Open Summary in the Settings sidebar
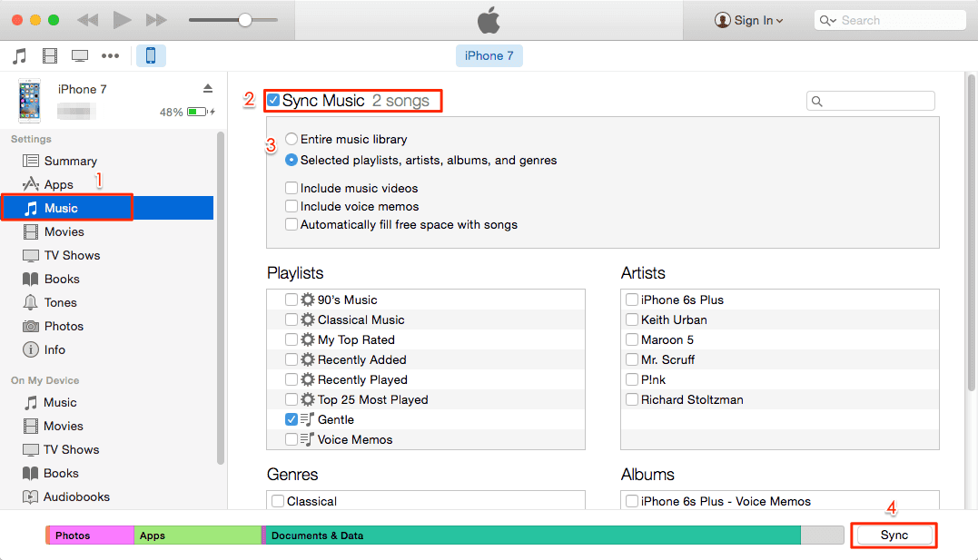The height and width of the screenshot is (560, 978). pos(68,161)
